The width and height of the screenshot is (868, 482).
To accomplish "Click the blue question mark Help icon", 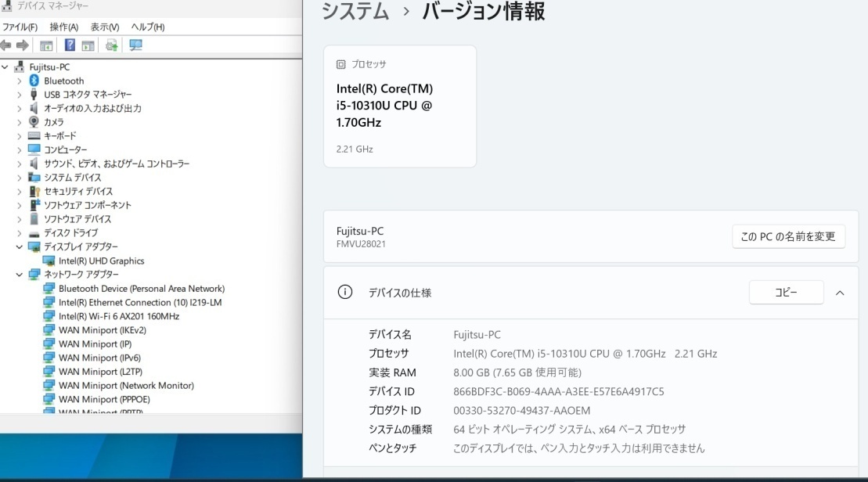I will [70, 45].
